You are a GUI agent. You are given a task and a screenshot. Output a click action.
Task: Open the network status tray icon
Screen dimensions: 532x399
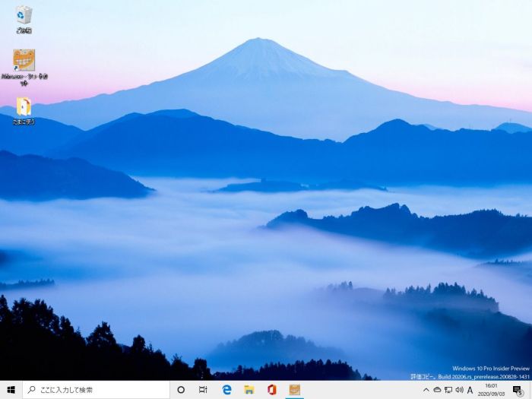pyautogui.click(x=448, y=390)
